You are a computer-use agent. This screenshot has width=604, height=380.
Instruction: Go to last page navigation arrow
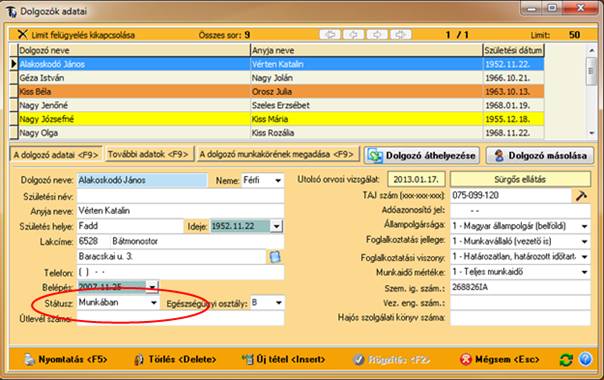[x=400, y=35]
